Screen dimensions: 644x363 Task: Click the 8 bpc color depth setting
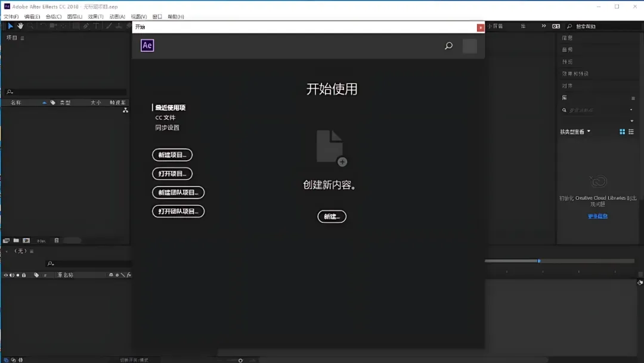41,241
